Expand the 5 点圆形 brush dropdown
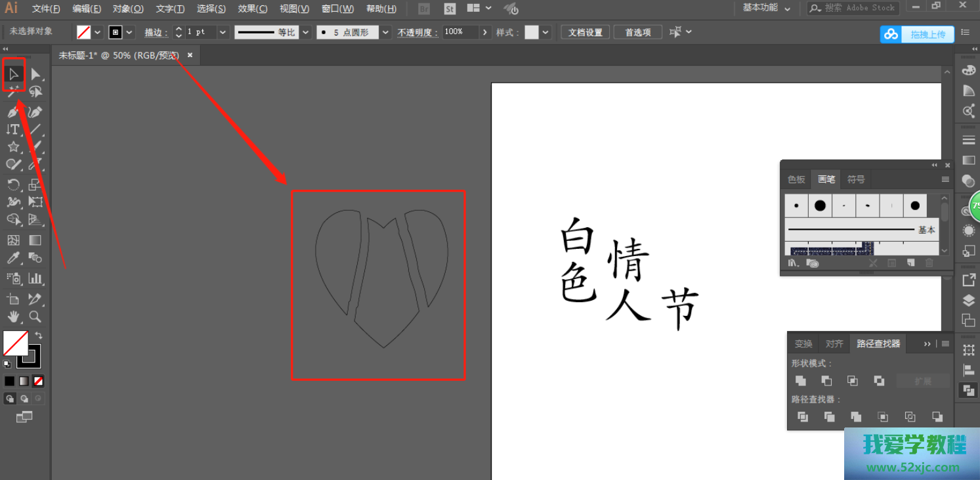Screen dimensions: 980x480 click(385, 32)
